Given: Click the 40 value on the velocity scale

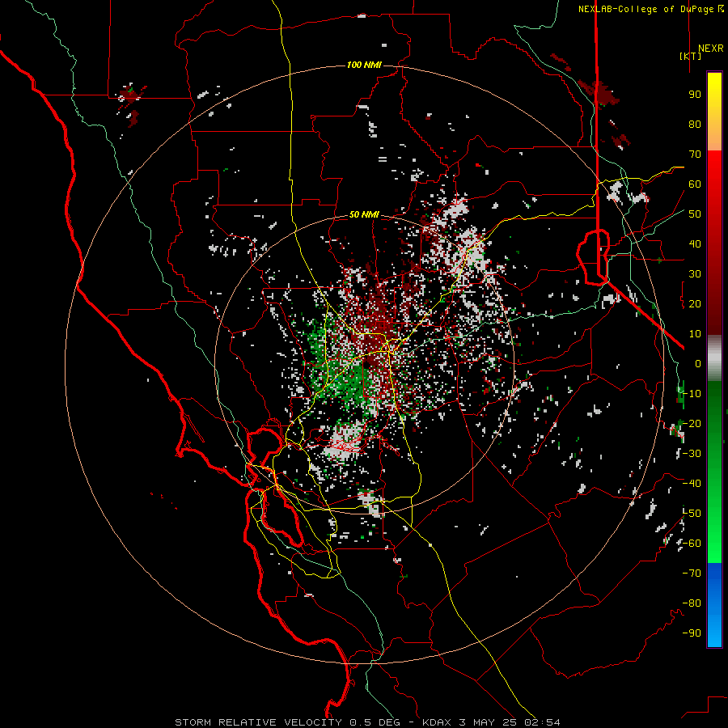Looking at the screenshot, I should click(695, 244).
